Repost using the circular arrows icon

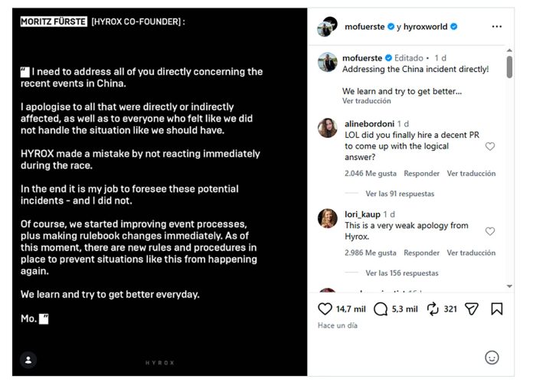[433, 309]
